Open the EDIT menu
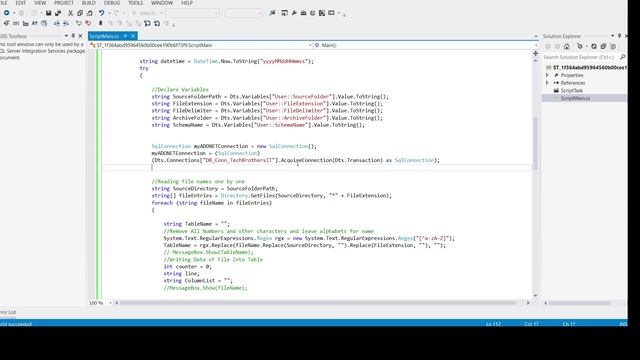The height and width of the screenshot is (360, 640). [x=20, y=3]
